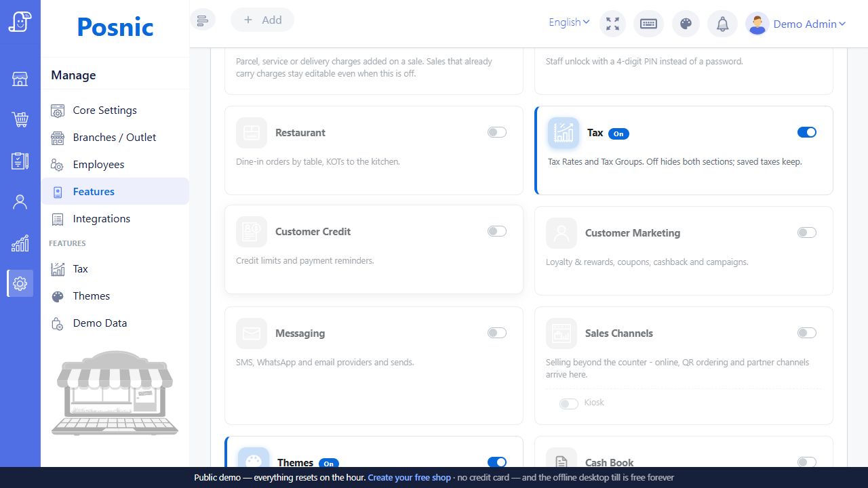Screen dimensions: 868x488
Task: Click the Customer Credit card icon
Action: point(252,232)
